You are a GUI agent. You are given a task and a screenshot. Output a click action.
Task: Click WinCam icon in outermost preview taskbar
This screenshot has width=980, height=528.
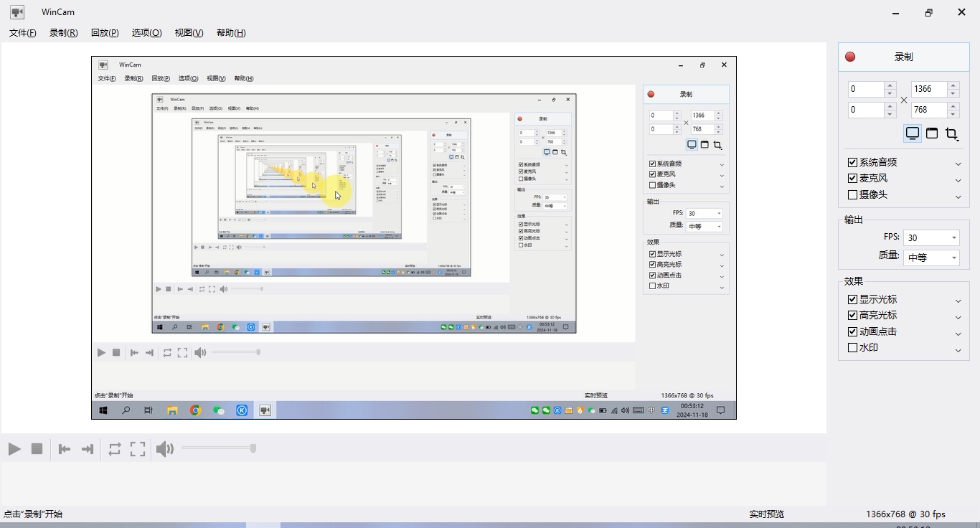[265, 410]
